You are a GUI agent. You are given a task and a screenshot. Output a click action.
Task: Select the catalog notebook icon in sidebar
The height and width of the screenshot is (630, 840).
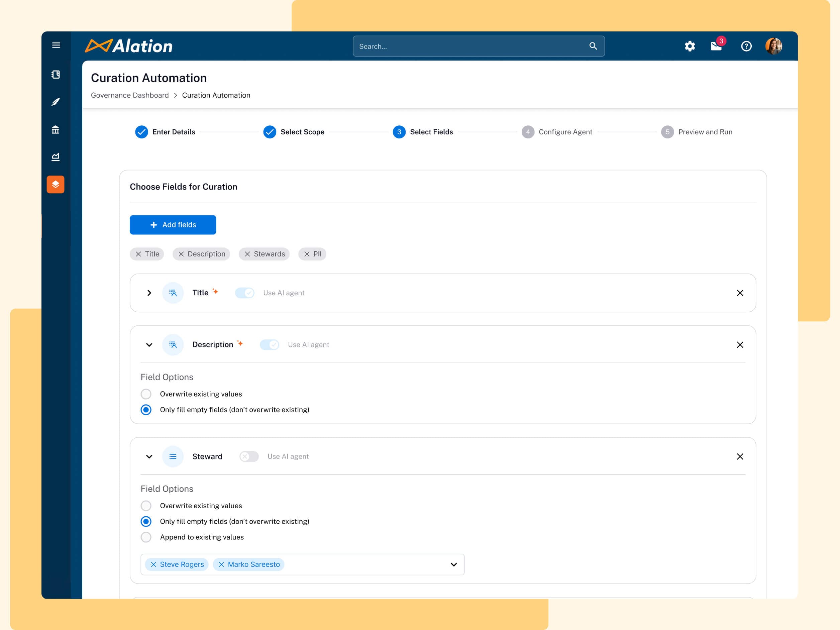[x=56, y=75]
